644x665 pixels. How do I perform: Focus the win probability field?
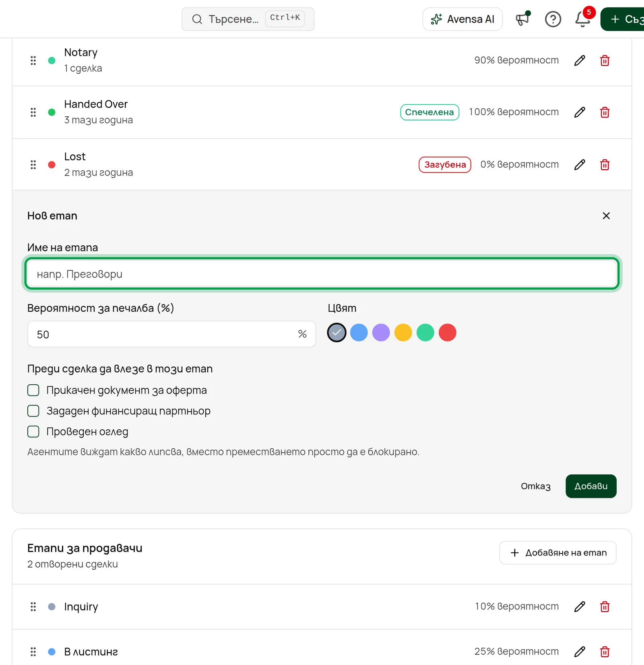tap(171, 334)
